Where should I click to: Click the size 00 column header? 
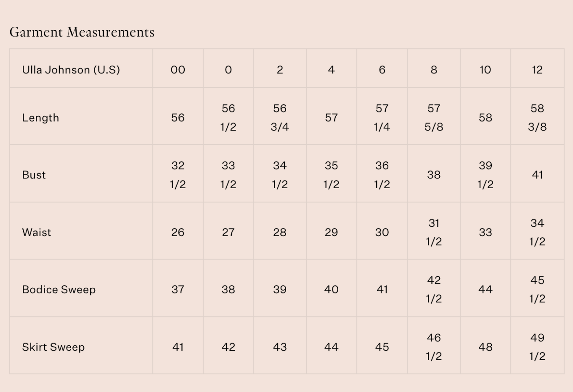pyautogui.click(x=178, y=70)
